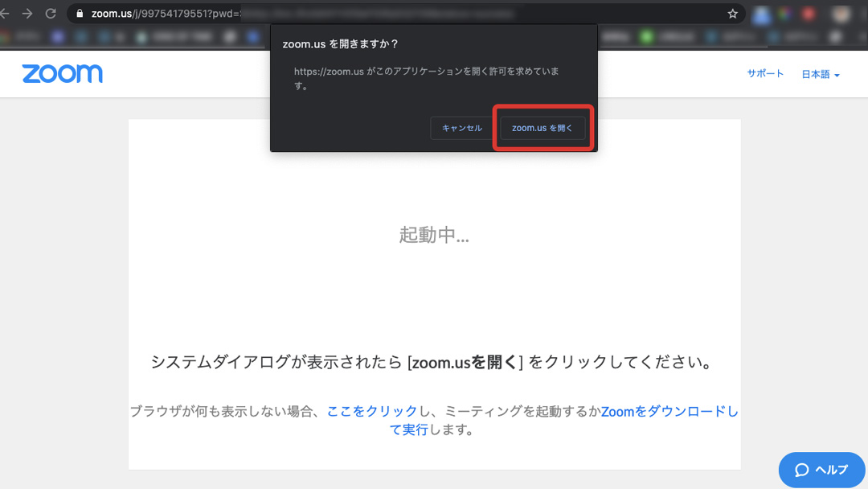The width and height of the screenshot is (868, 489).
Task: Expand the 日本語 language dropdown
Action: tap(821, 74)
